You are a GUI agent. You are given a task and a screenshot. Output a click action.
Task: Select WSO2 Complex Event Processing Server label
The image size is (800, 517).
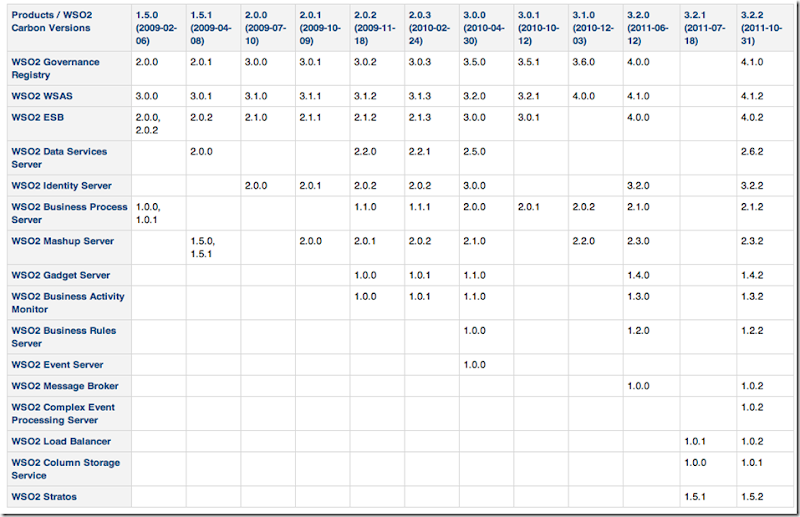tap(63, 413)
